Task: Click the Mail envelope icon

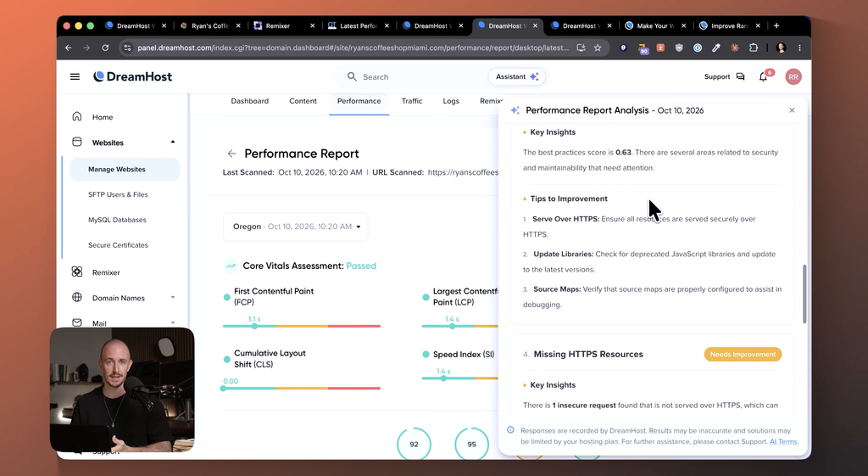Action: point(77,322)
